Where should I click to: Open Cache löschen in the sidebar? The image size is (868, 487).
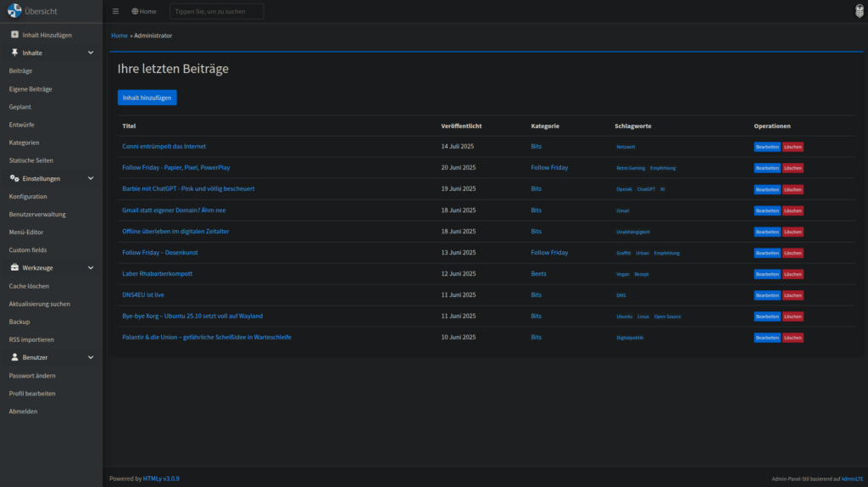[x=29, y=286]
